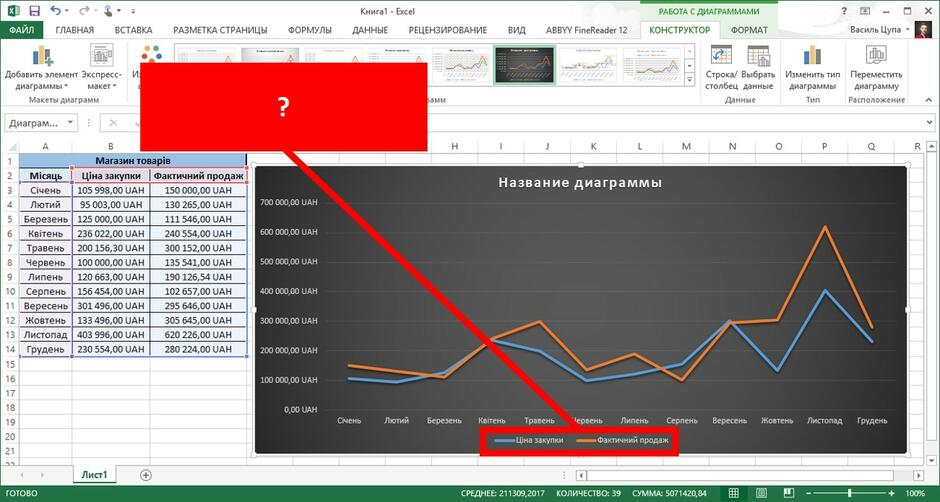This screenshot has width=940, height=502.
Task: Collapse the ribbon with the caret arrow
Action: [x=929, y=100]
